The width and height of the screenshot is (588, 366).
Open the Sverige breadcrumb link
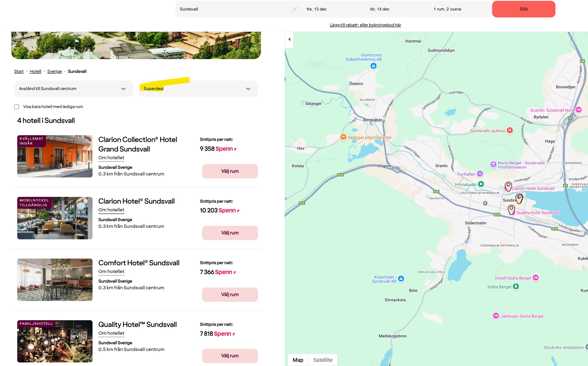[x=54, y=71]
